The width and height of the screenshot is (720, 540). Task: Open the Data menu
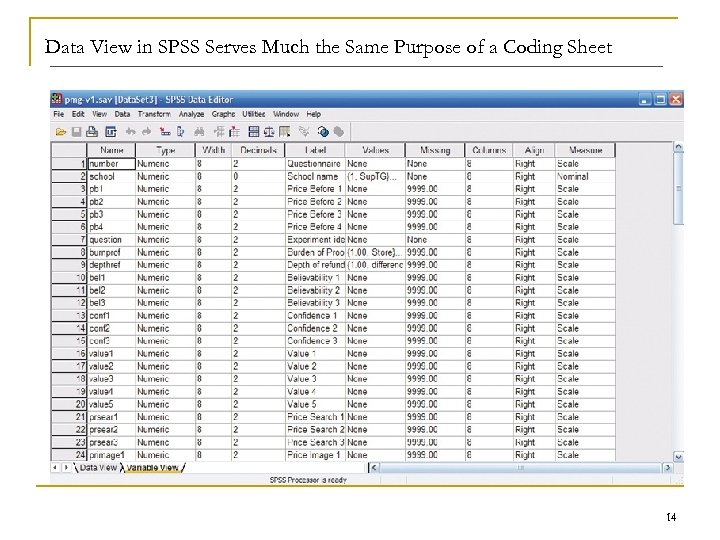click(122, 114)
